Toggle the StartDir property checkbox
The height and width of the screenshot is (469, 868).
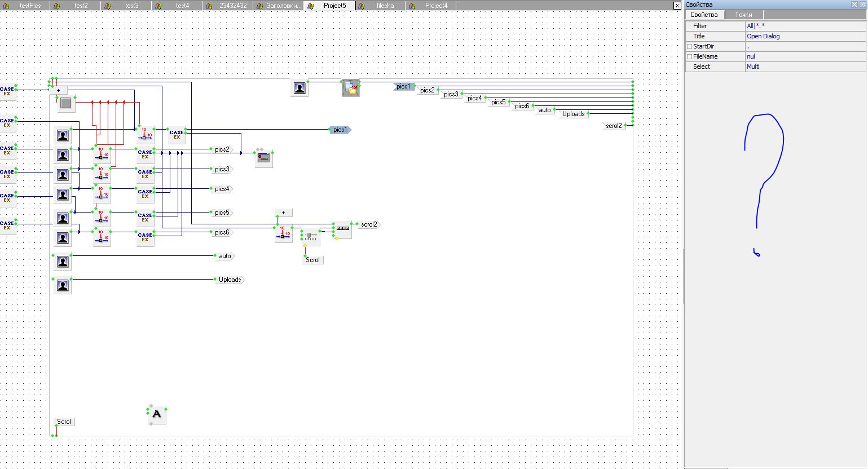689,47
